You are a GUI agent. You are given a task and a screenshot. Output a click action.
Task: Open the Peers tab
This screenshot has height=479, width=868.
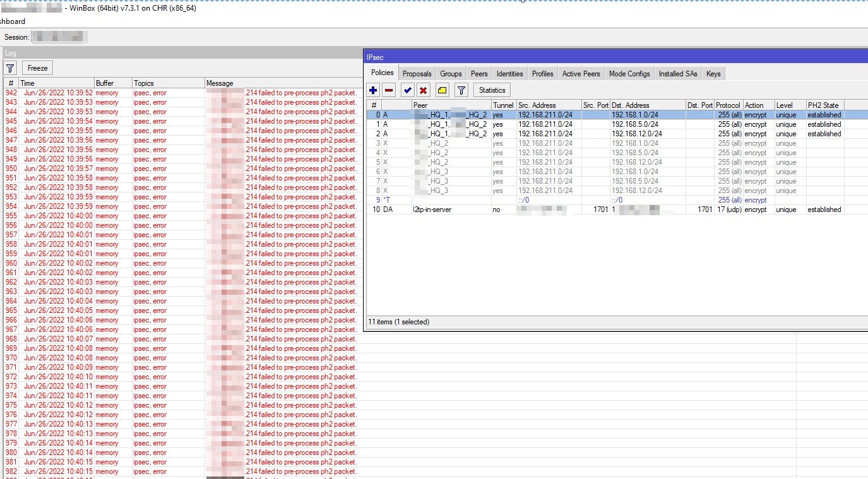point(480,74)
